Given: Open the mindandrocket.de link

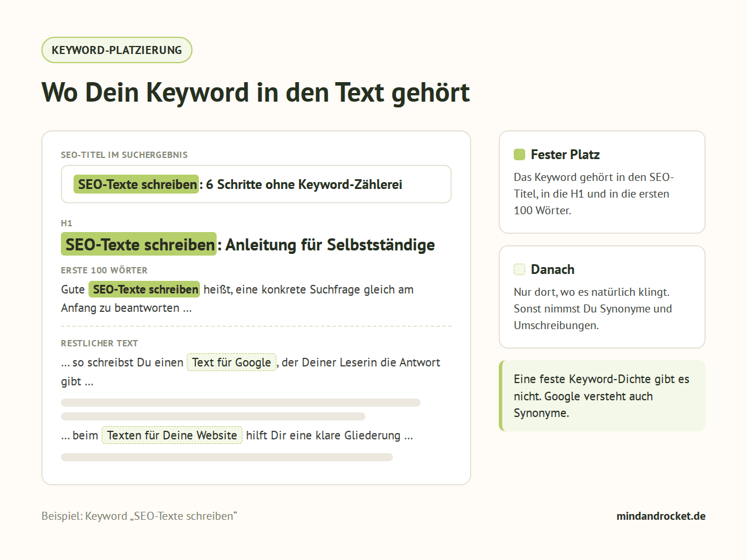Looking at the screenshot, I should pos(661,516).
